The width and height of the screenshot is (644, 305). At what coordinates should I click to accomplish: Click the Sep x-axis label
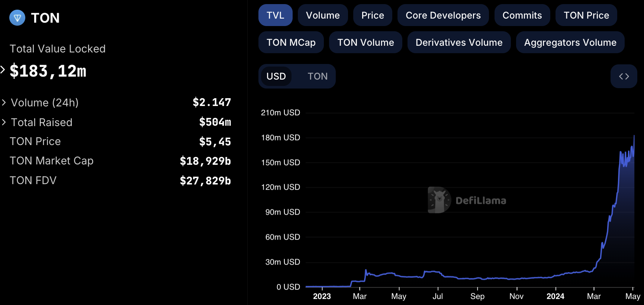click(477, 296)
